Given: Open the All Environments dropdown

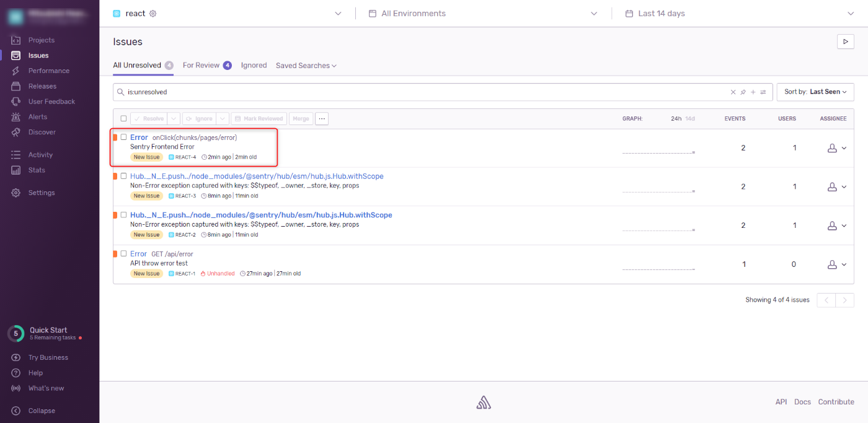Looking at the screenshot, I should [484, 14].
